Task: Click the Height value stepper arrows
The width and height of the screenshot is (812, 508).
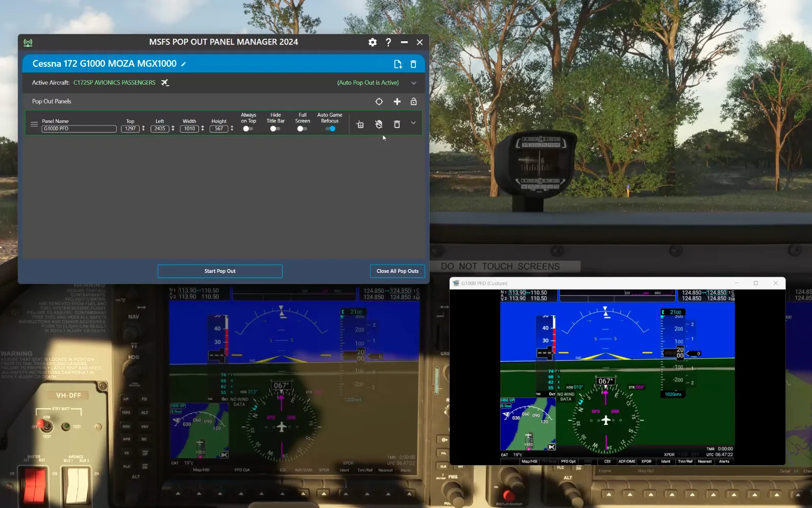Action: click(x=232, y=129)
